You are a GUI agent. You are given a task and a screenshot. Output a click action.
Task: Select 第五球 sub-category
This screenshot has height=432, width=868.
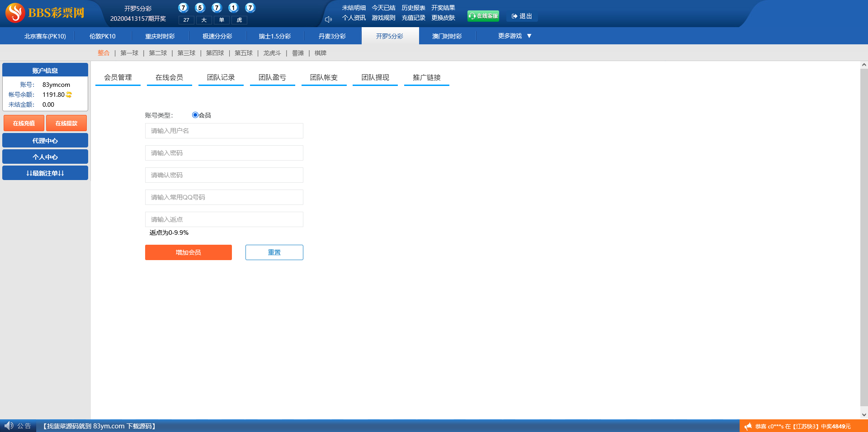(244, 53)
